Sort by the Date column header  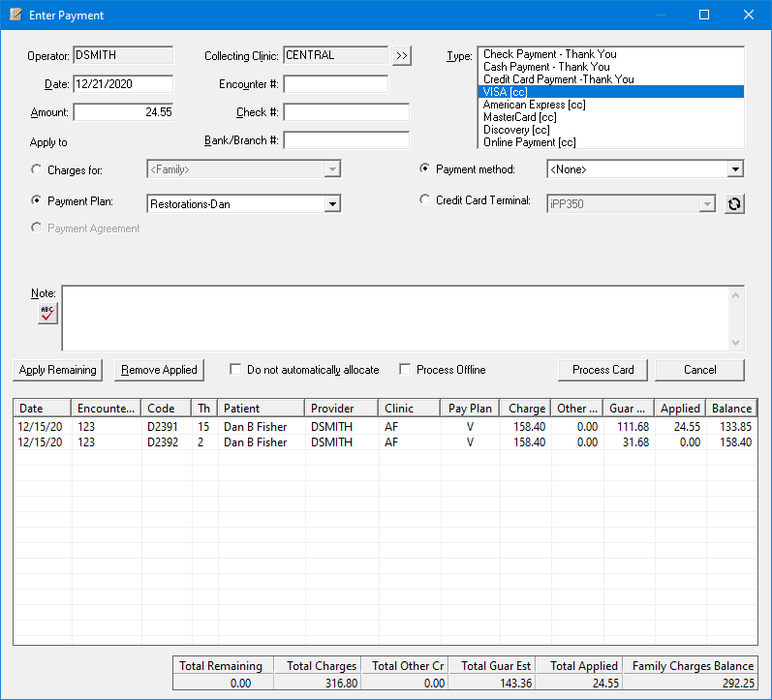tap(43, 408)
